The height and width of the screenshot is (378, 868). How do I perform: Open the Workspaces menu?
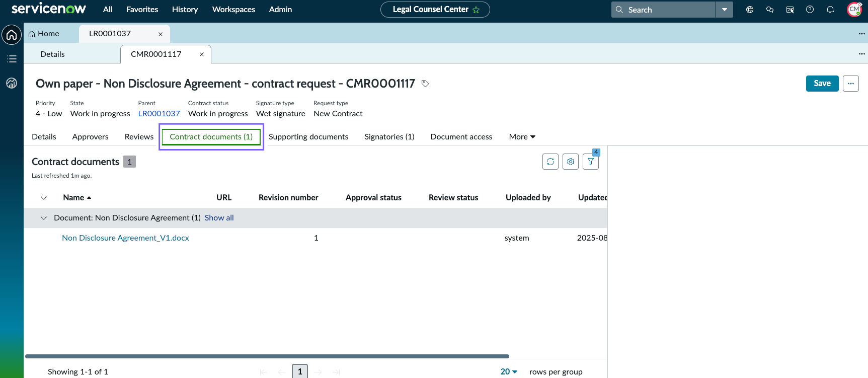[x=233, y=10]
